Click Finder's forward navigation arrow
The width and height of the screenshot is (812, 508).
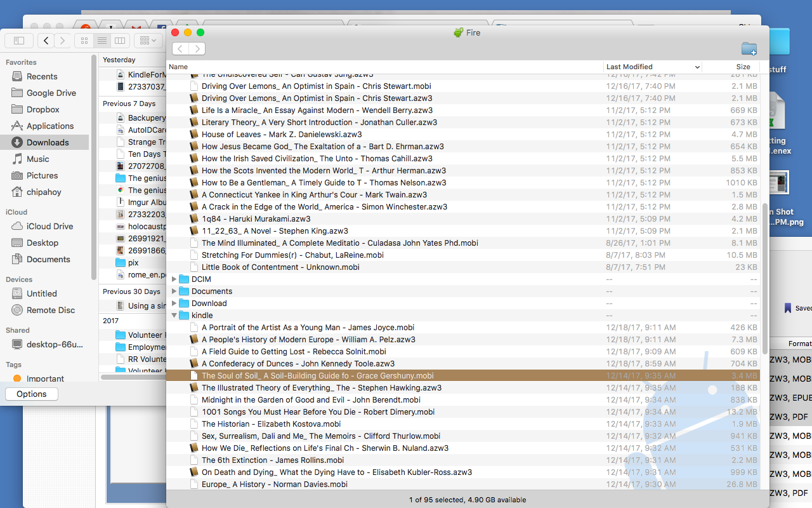[x=62, y=41]
